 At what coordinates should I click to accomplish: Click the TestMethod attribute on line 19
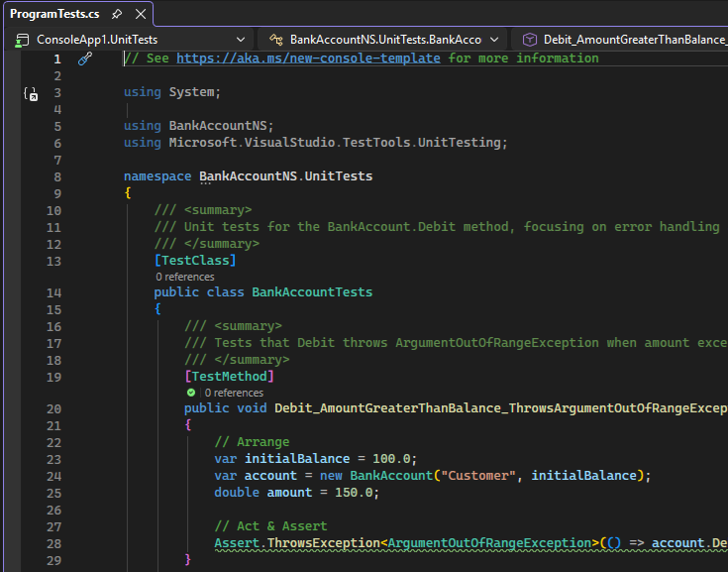229,377
